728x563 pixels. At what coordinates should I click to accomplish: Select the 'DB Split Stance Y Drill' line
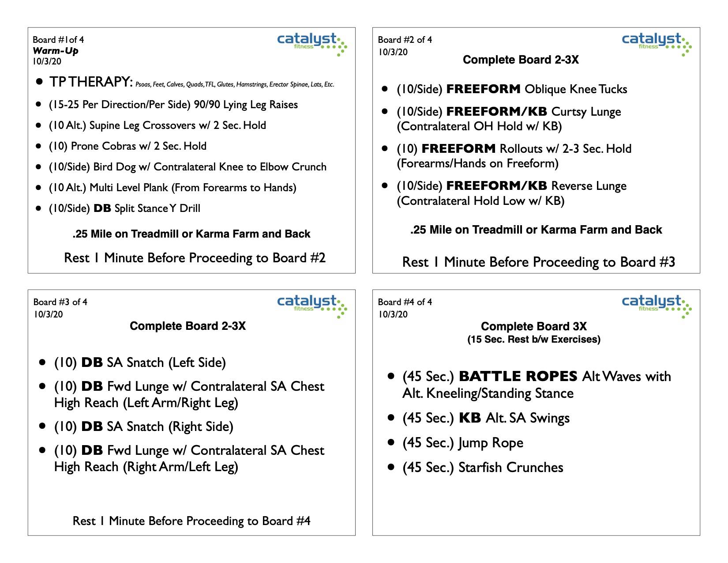[124, 208]
